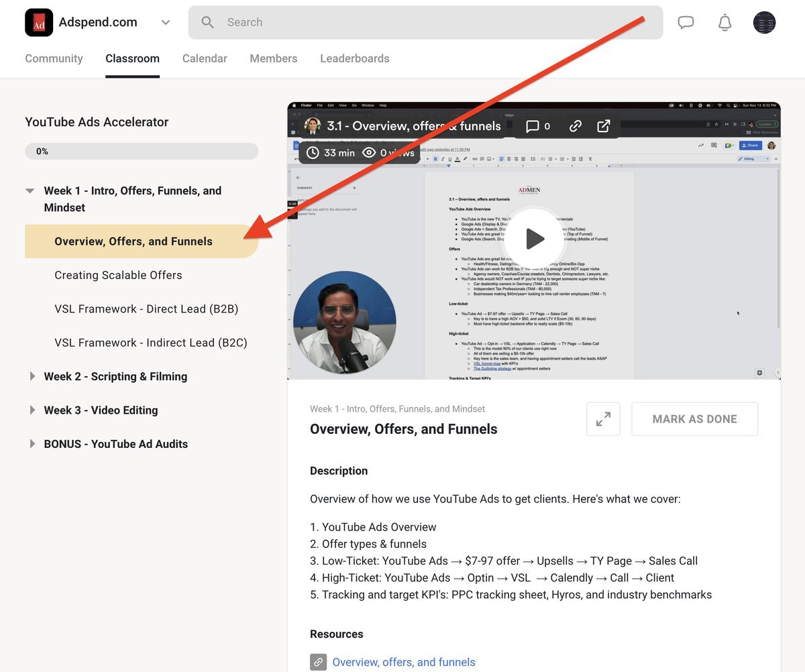Screen dimensions: 805x672
Task: Switch to the Leaderboards tab
Action: pos(354,58)
